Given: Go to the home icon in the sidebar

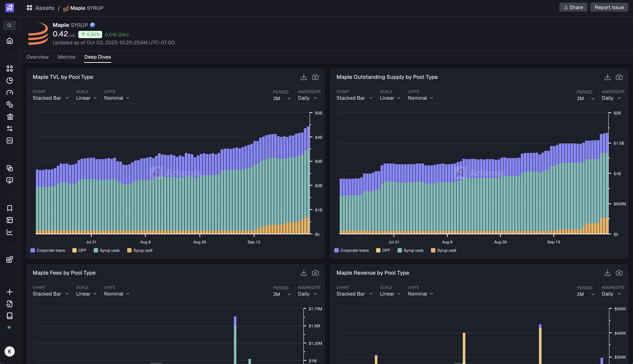Looking at the screenshot, I should (x=9, y=41).
